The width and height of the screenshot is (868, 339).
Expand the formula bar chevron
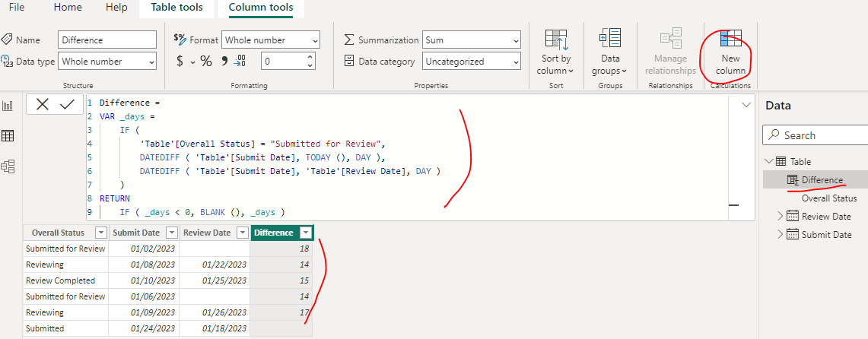(x=746, y=105)
